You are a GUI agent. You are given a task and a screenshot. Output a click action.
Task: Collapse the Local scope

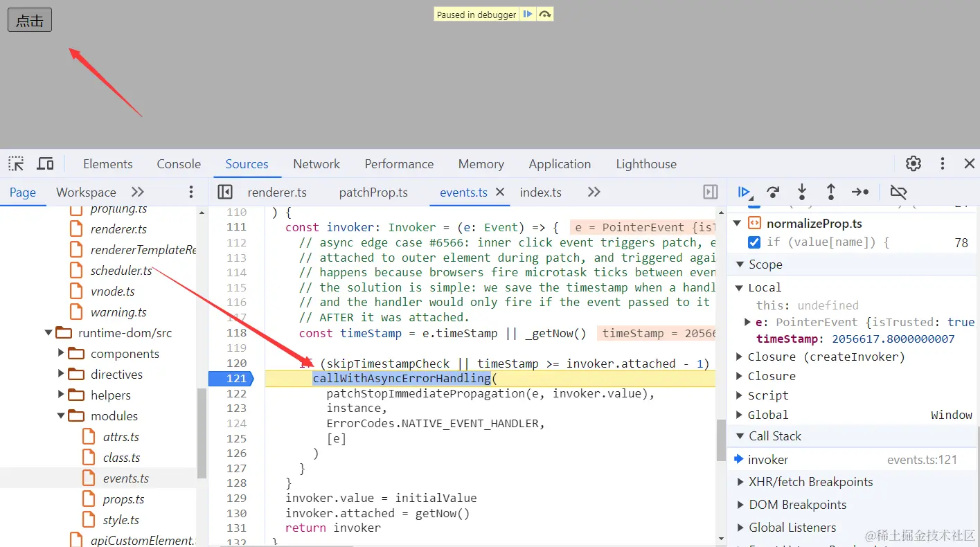pos(739,287)
